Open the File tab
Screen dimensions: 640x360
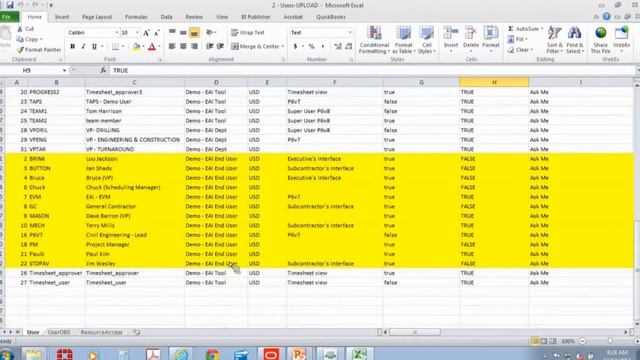tap(9, 17)
